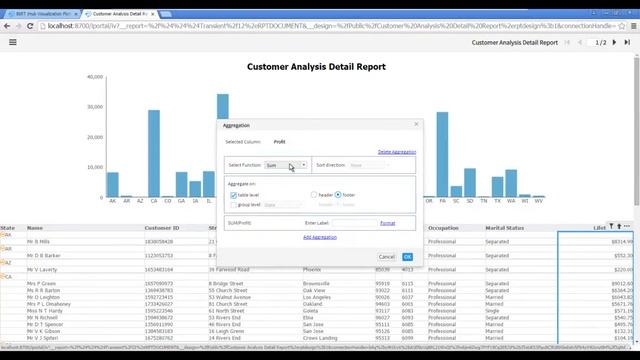
Task: Open the hamburger menu in the report viewer
Action: 13,42
